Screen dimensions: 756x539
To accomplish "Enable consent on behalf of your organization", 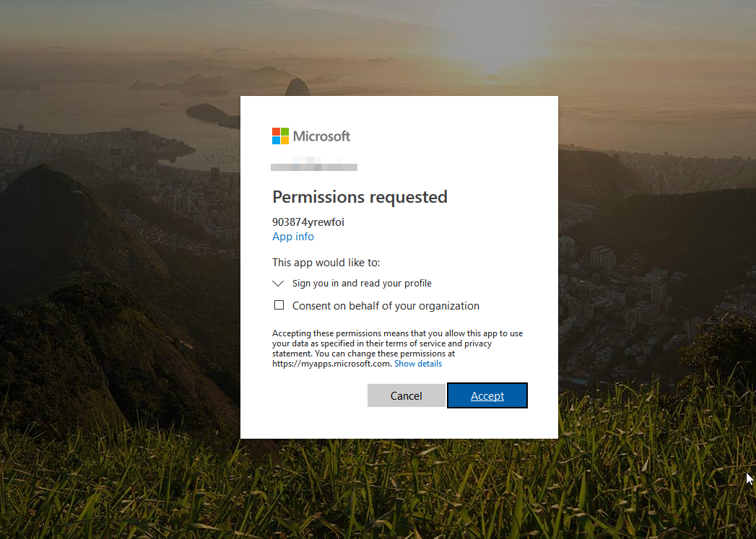I will 279,304.
